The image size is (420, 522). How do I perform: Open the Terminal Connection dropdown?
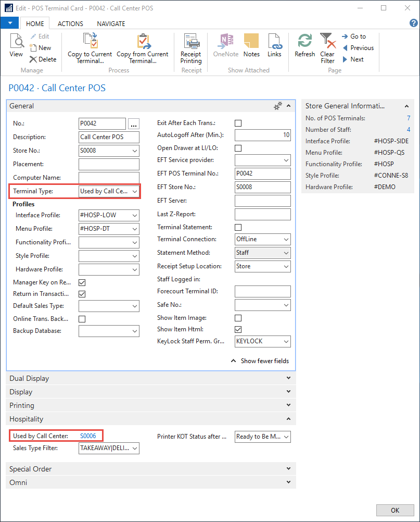(x=286, y=240)
